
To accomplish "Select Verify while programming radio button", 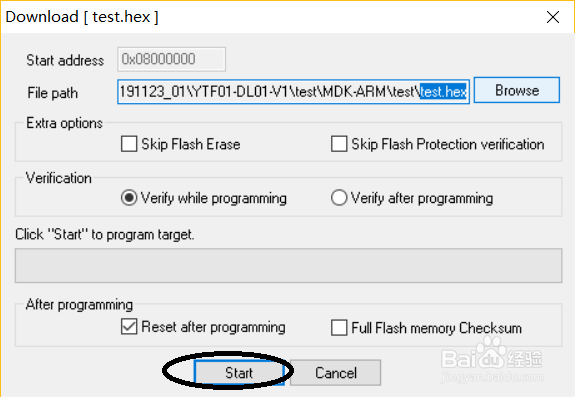I will click(129, 198).
